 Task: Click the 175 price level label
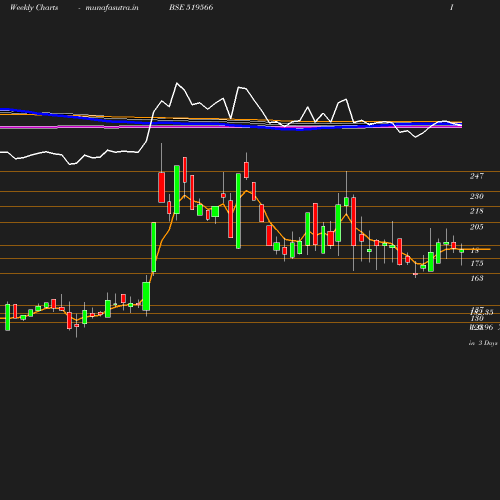pyautogui.click(x=477, y=263)
